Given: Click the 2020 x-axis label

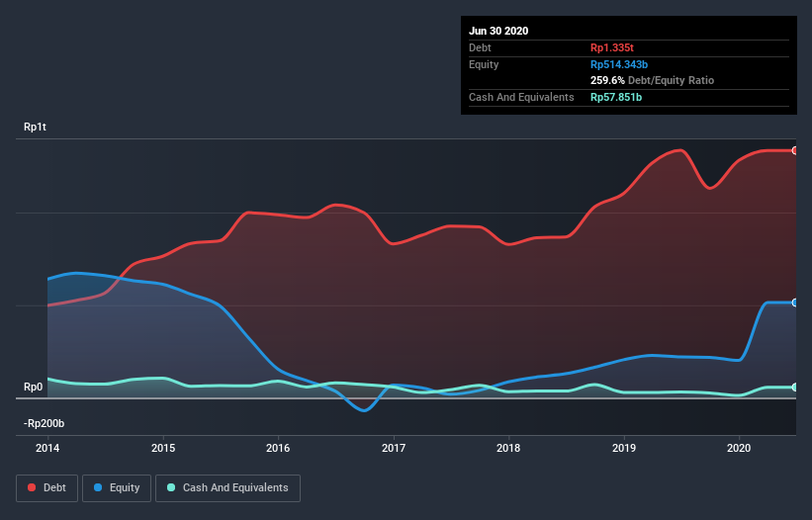Looking at the screenshot, I should (x=739, y=448).
